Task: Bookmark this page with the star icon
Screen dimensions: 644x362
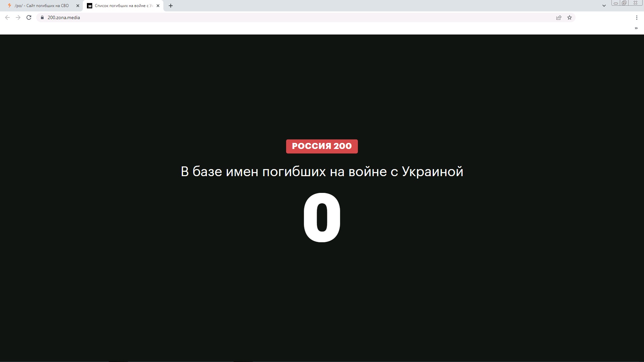Action: [570, 17]
